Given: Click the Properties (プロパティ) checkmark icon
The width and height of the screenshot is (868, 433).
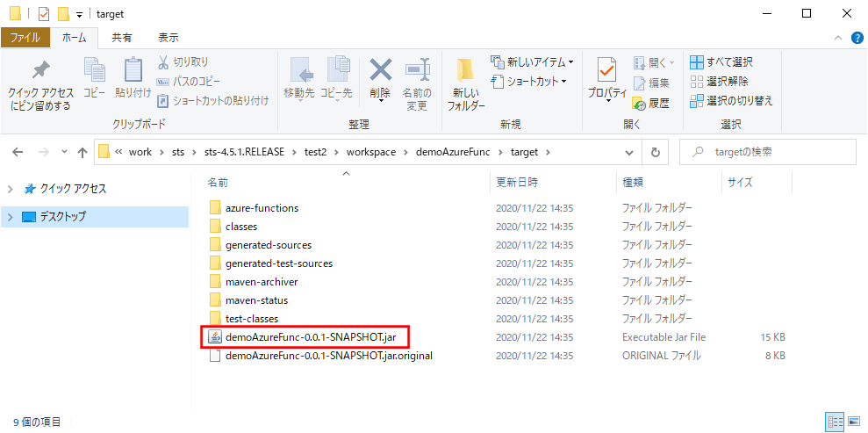Looking at the screenshot, I should click(607, 69).
